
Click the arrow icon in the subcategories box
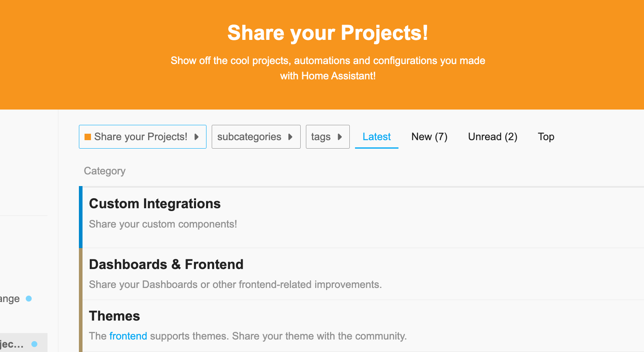tap(291, 137)
